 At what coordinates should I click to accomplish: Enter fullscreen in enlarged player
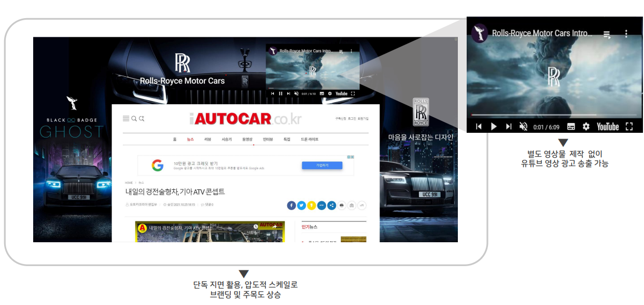(x=629, y=127)
